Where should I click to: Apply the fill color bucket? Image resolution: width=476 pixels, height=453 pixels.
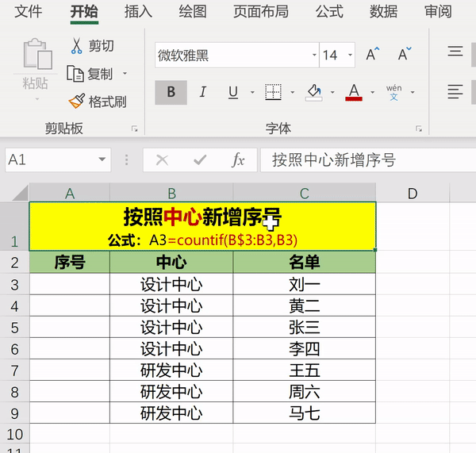pos(313,92)
